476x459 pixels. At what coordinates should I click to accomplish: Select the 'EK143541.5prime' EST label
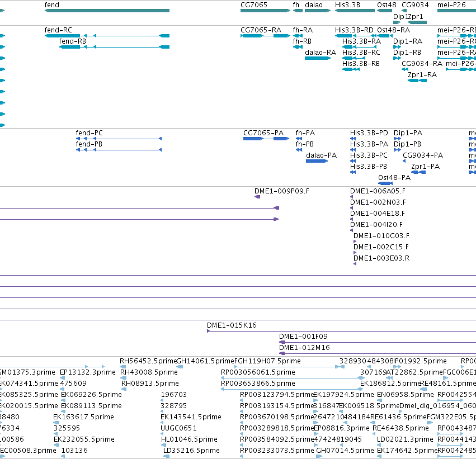[x=191, y=418]
